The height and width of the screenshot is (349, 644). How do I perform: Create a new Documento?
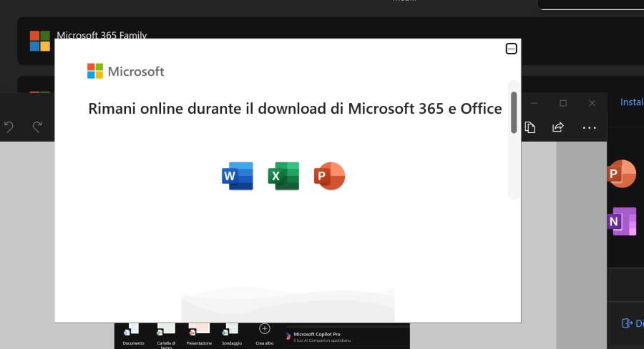(133, 331)
